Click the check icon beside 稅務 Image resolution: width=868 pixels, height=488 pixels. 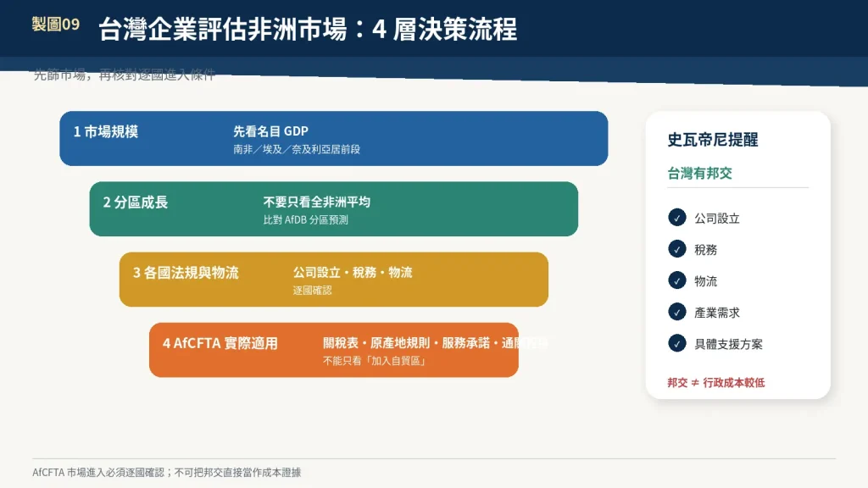point(676,249)
